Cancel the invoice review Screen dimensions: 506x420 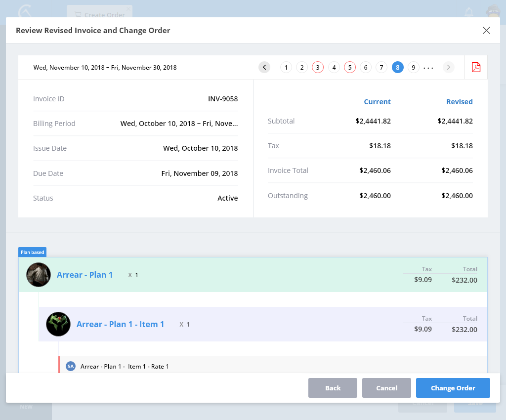click(x=386, y=388)
